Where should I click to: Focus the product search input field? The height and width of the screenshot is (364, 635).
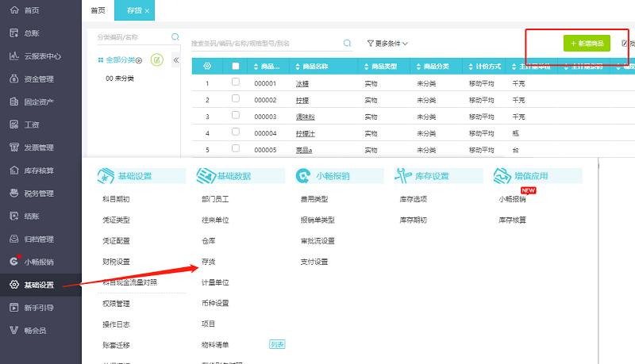click(266, 44)
